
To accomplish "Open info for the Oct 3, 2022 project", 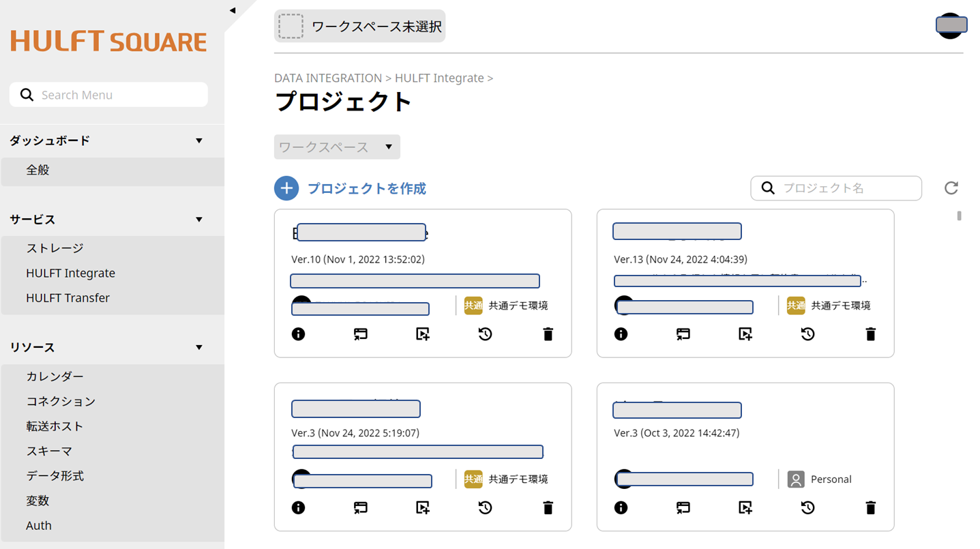I will (621, 507).
